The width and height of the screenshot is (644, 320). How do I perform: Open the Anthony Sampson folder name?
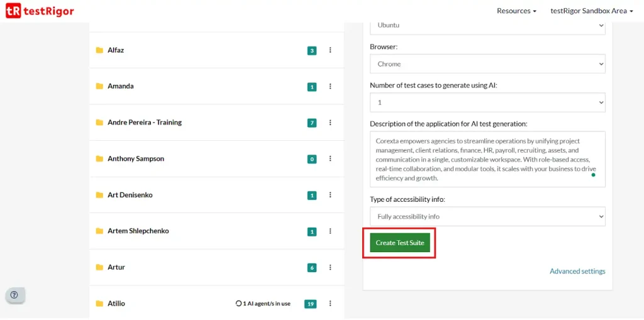[x=136, y=158]
